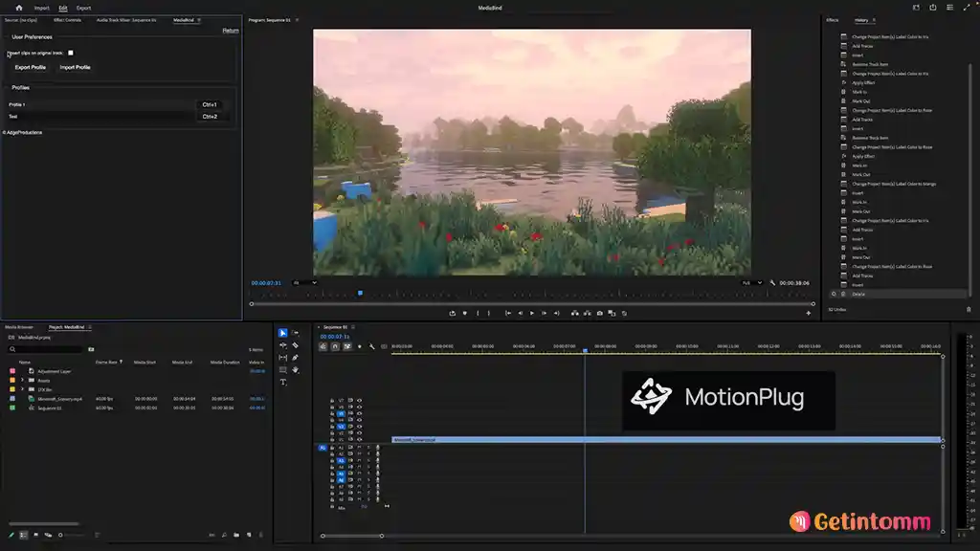Viewport: 980px width, 551px height.
Task: Click Find magnifier in Project panel footer
Action: click(224, 535)
